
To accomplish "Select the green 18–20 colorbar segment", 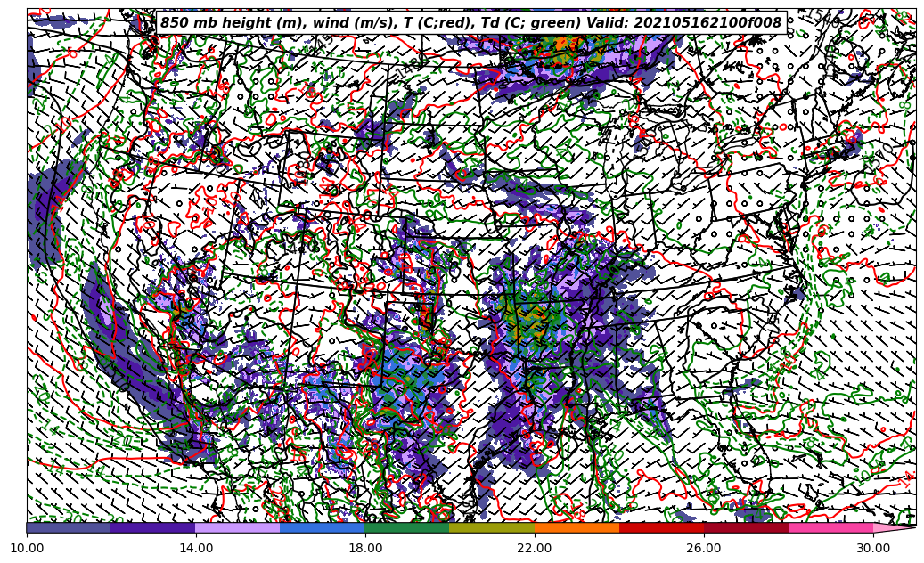I will (x=407, y=527).
